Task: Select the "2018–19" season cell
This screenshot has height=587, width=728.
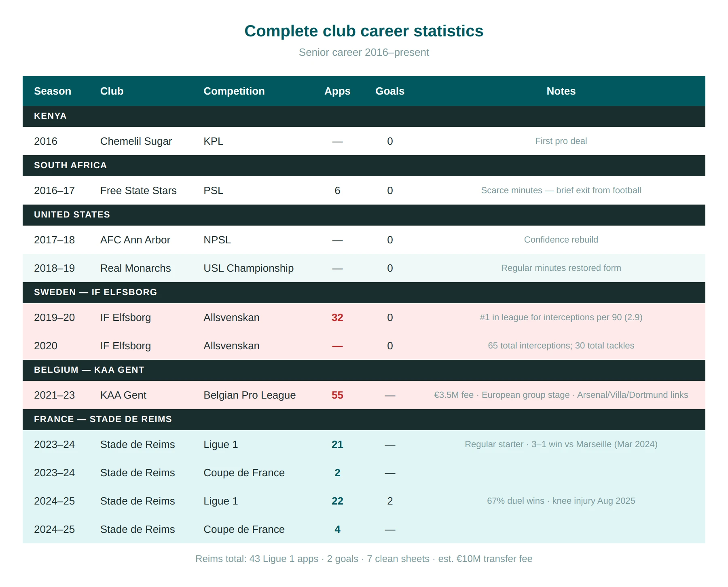Action: point(54,268)
